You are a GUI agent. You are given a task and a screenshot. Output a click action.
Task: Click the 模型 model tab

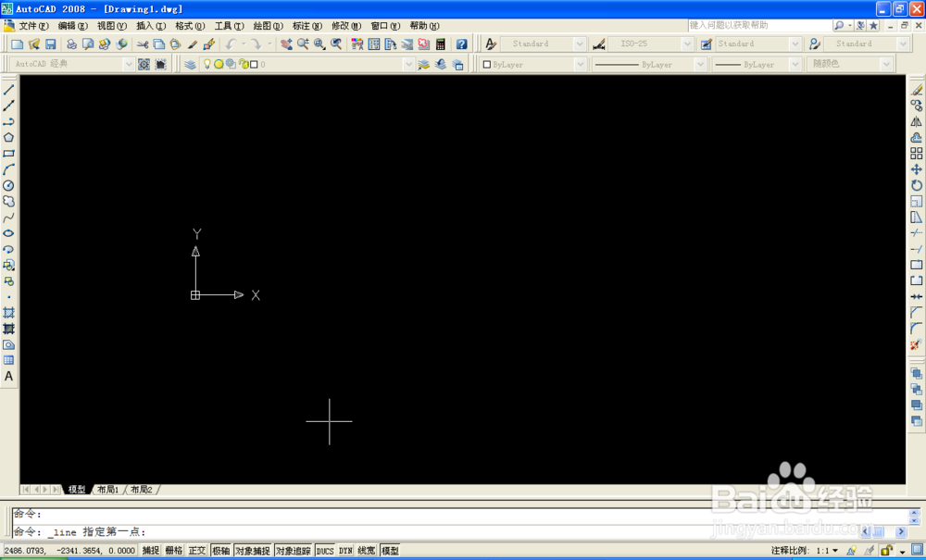point(77,490)
